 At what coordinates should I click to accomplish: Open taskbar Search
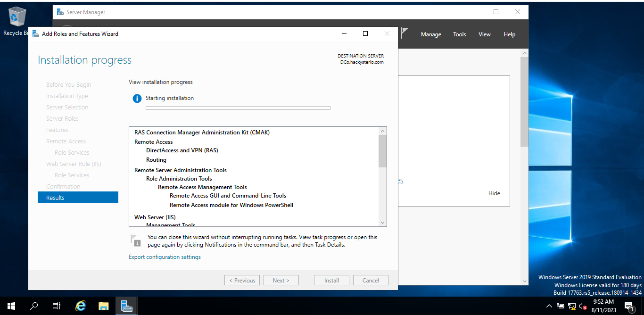coord(34,306)
